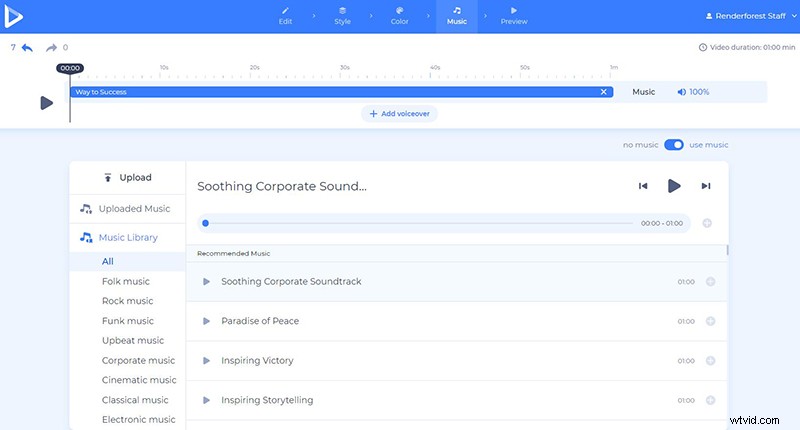Click the Add voiceover button
This screenshot has width=800, height=430.
(399, 114)
